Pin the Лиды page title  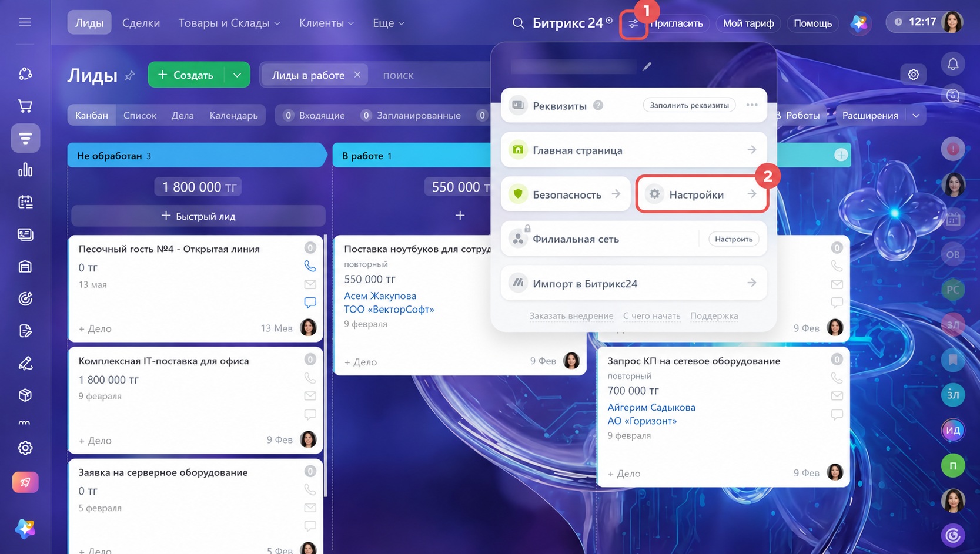coord(130,76)
